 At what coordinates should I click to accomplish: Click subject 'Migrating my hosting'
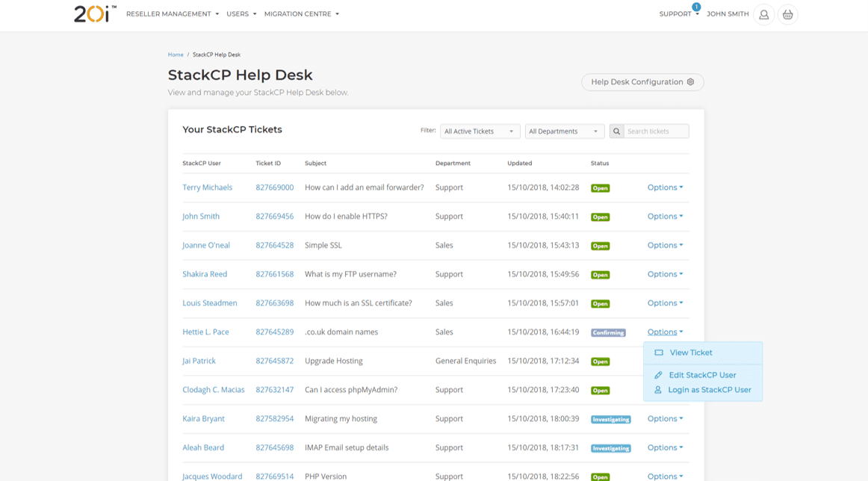click(x=341, y=418)
